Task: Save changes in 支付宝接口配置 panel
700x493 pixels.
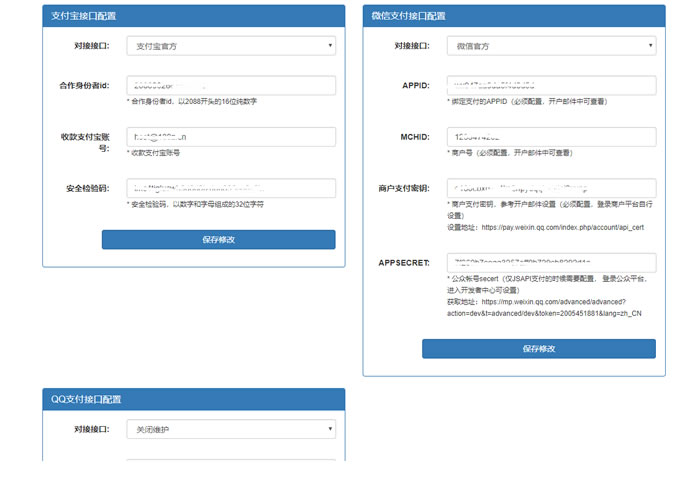Action: coord(218,240)
